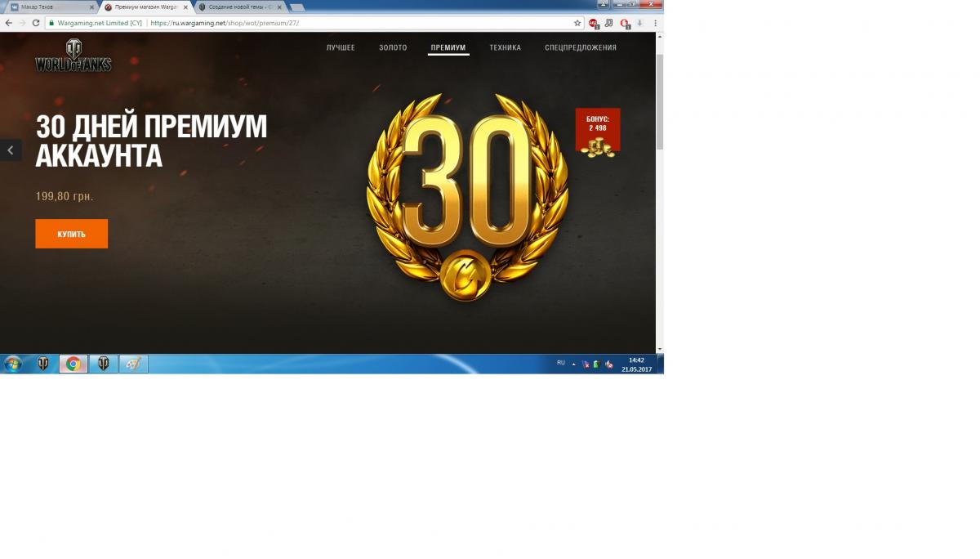The height and width of the screenshot is (559, 980).
Task: Reload the current page
Action: coord(36,23)
